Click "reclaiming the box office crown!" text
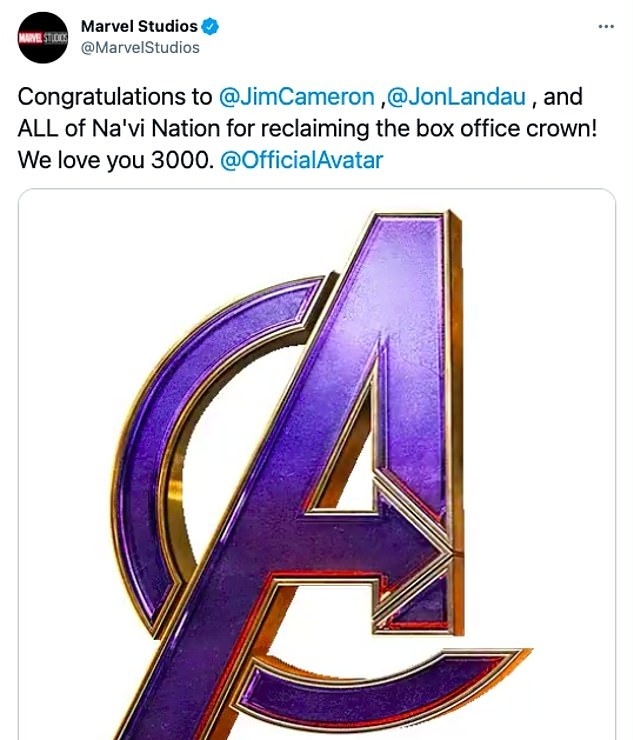Viewport: 633px width, 740px height. coord(429,129)
